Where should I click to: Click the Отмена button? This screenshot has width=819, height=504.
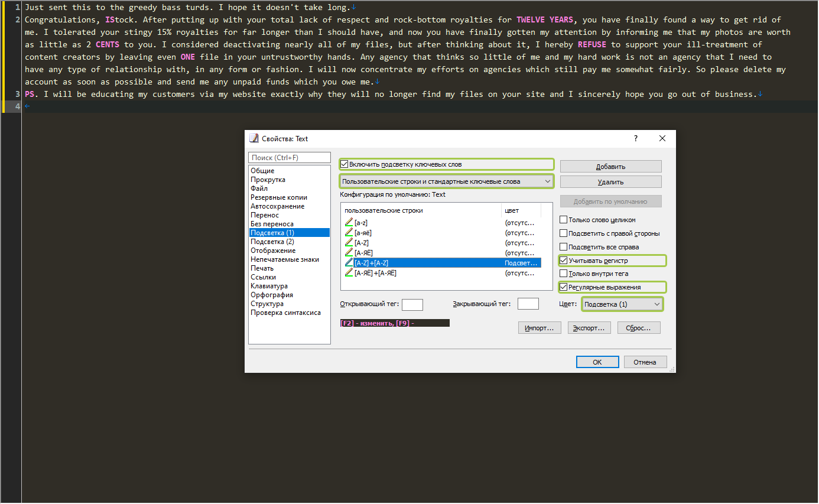(645, 362)
